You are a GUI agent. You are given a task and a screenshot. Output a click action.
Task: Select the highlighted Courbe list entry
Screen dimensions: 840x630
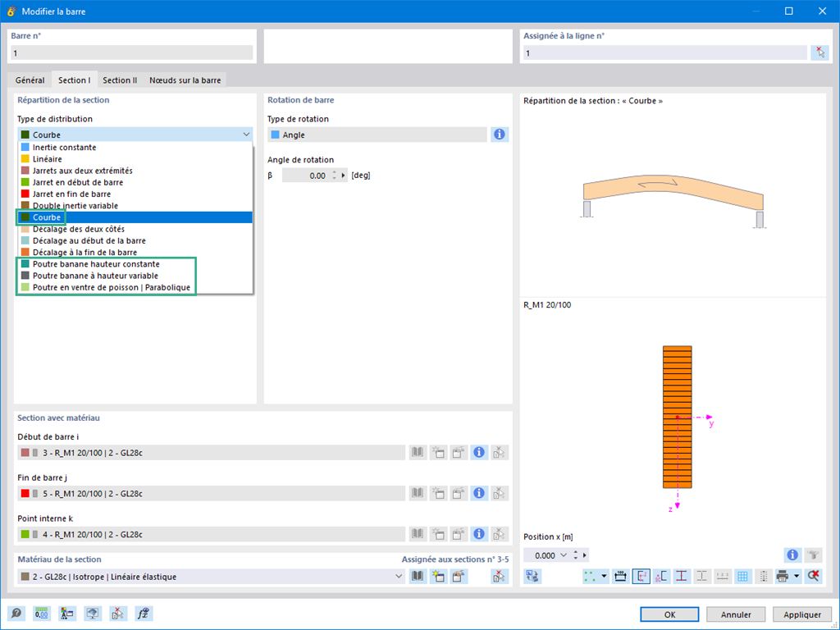click(x=135, y=217)
